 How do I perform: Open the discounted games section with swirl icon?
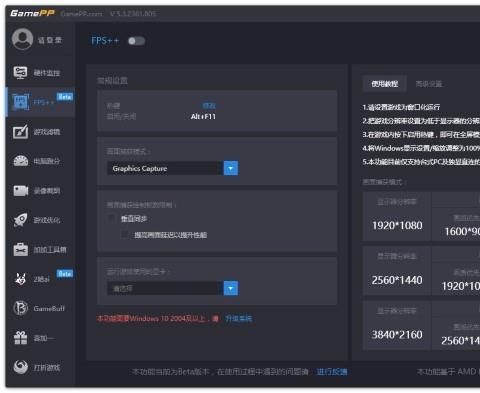pyautogui.click(x=40, y=367)
